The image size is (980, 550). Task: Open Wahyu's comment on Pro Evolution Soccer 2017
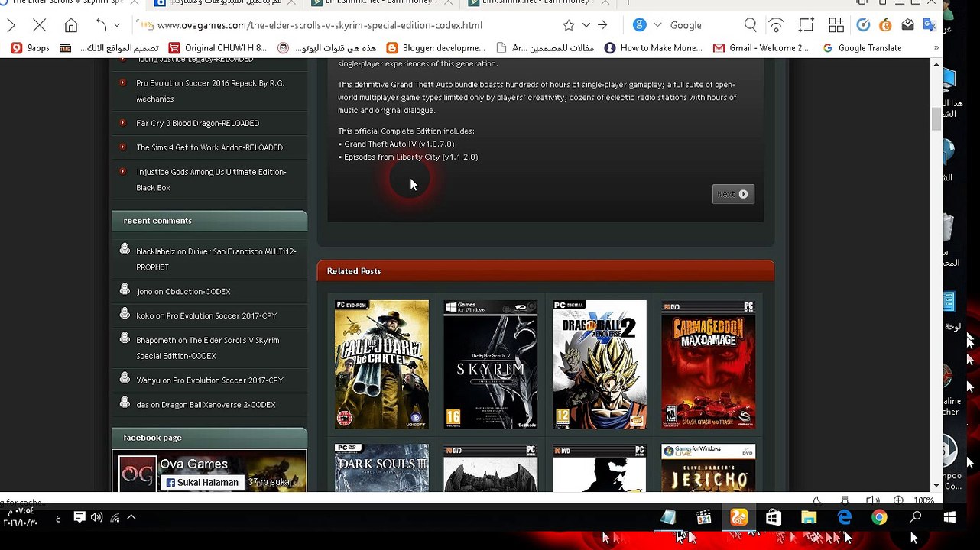228,380
